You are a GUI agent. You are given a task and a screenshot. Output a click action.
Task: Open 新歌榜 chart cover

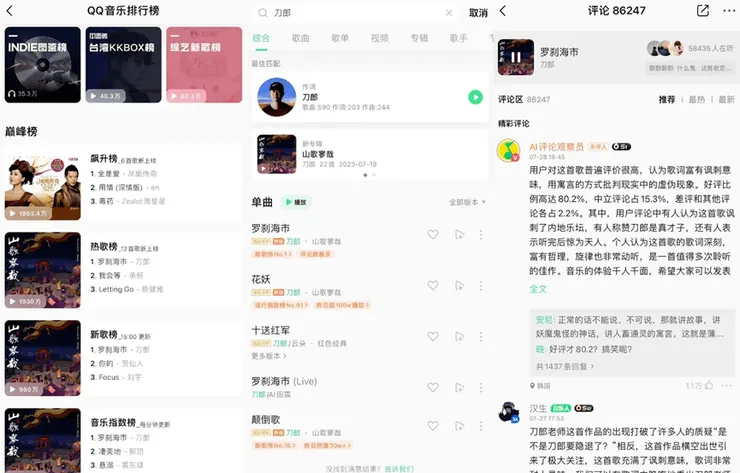[42, 358]
